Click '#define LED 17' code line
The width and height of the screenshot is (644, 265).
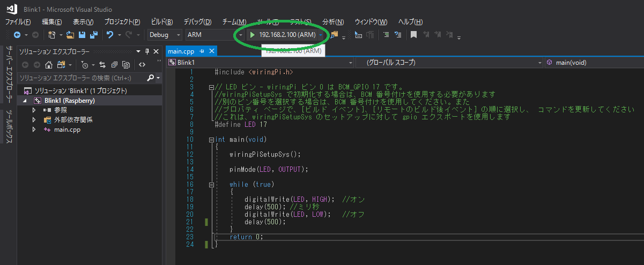[241, 125]
